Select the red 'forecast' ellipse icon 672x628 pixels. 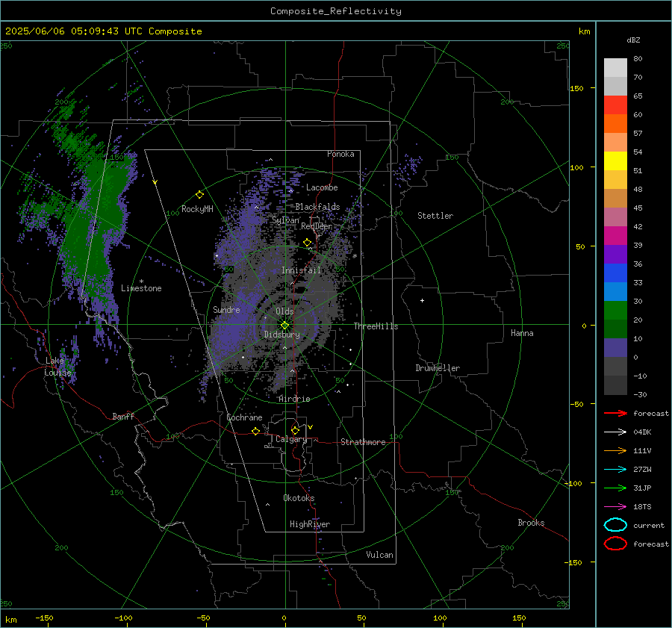point(615,544)
